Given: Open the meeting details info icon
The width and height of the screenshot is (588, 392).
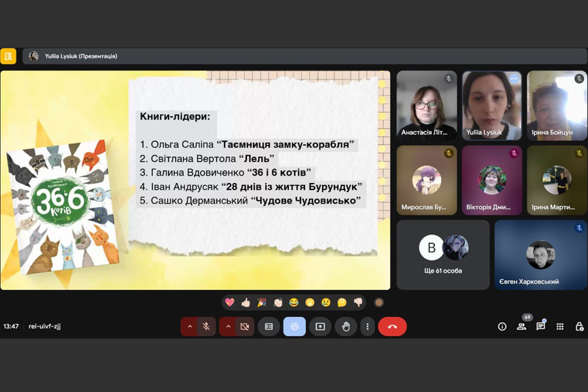Looking at the screenshot, I should click(502, 327).
